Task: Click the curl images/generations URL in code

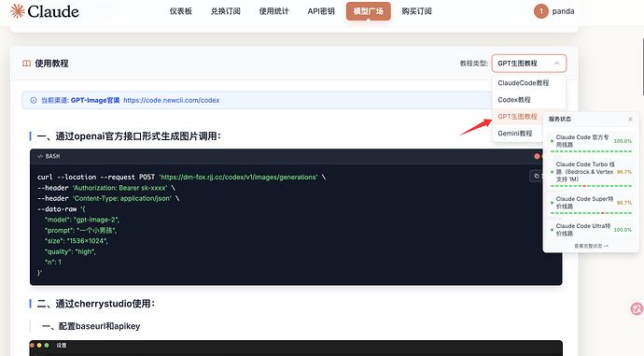Action: tap(239, 178)
